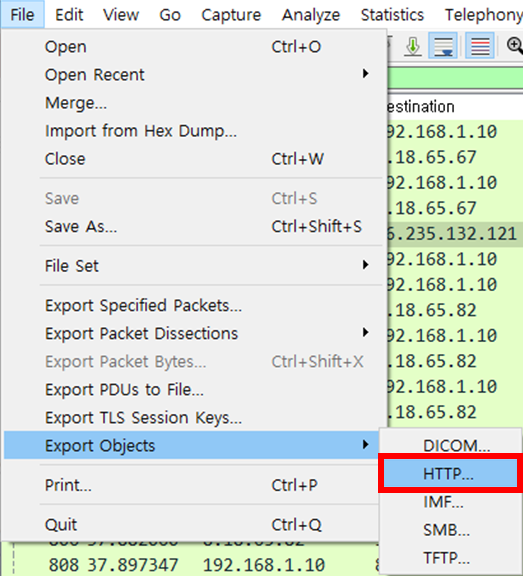
Task: Select Import from Hex Dump...
Action: 193,130
